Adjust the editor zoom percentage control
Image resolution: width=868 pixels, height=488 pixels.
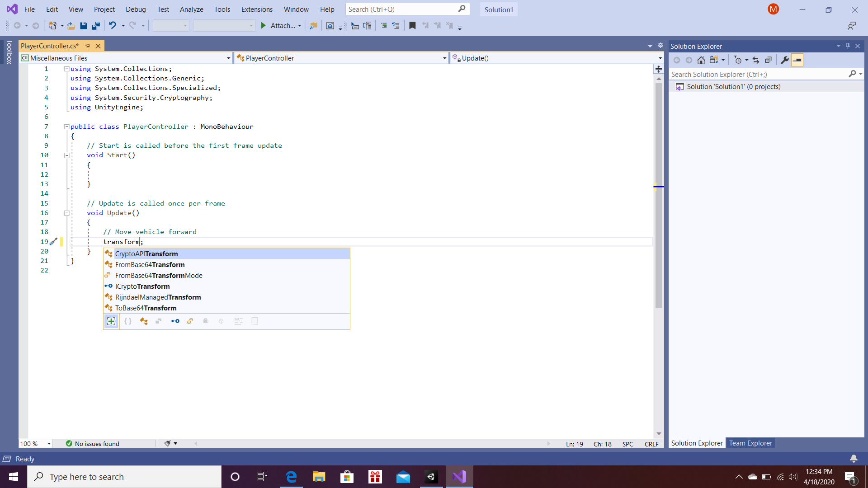(35, 443)
